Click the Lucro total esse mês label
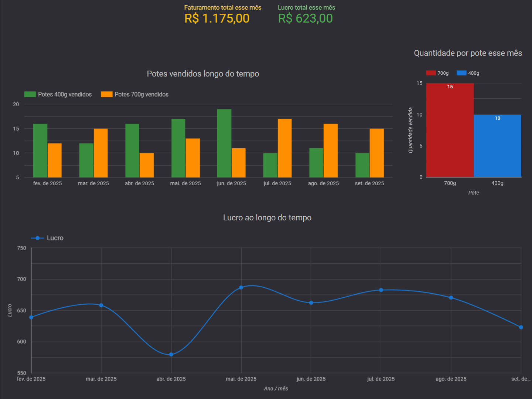The width and height of the screenshot is (532, 399). point(307,7)
